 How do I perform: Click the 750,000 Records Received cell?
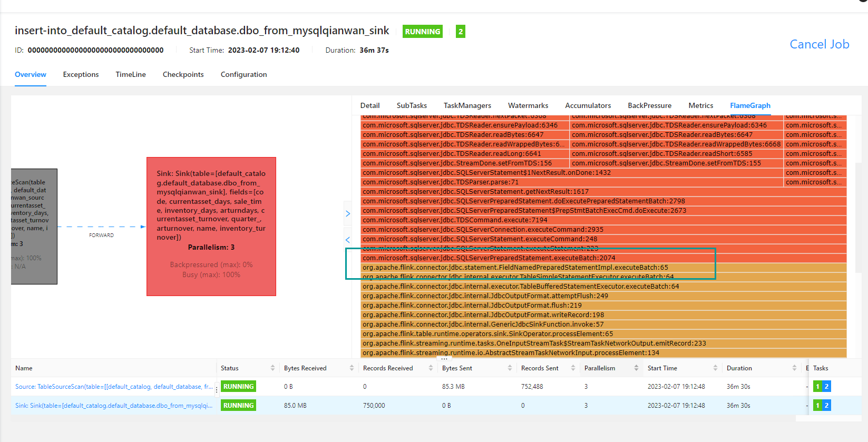(x=374, y=406)
